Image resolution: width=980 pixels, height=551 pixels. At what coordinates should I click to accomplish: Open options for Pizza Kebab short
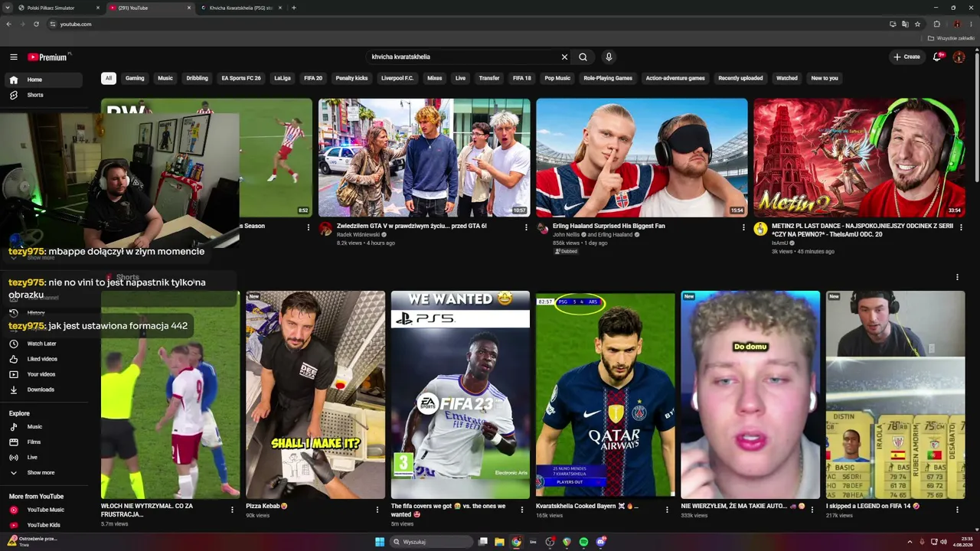click(x=377, y=510)
